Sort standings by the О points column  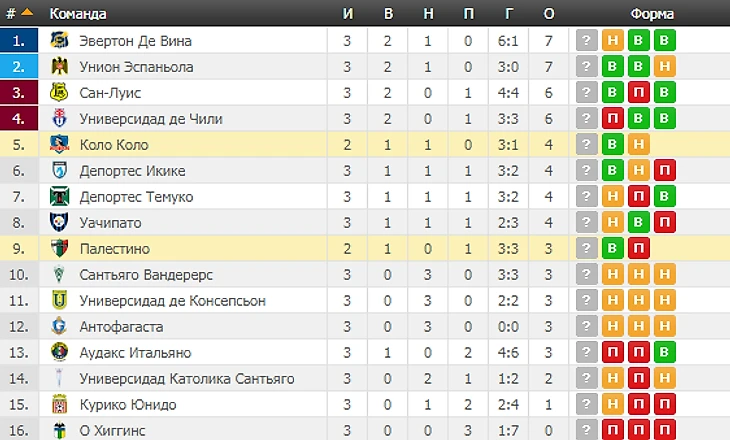tap(548, 14)
